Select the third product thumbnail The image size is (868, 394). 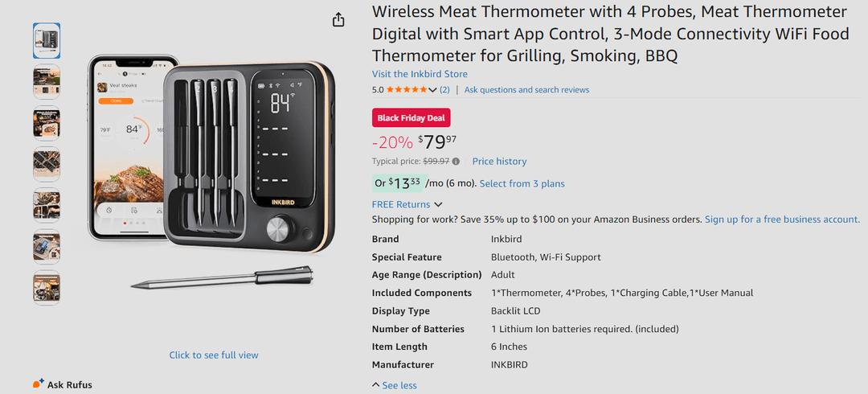coord(46,123)
